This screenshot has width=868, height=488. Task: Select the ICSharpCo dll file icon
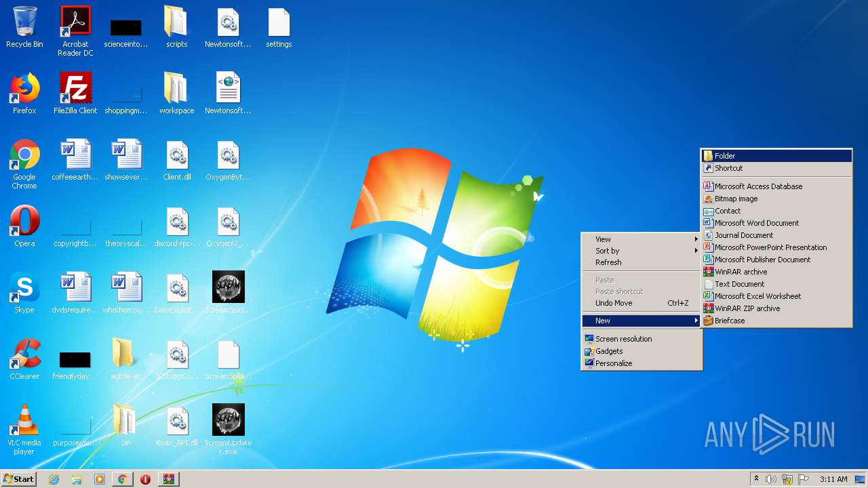[x=177, y=359]
